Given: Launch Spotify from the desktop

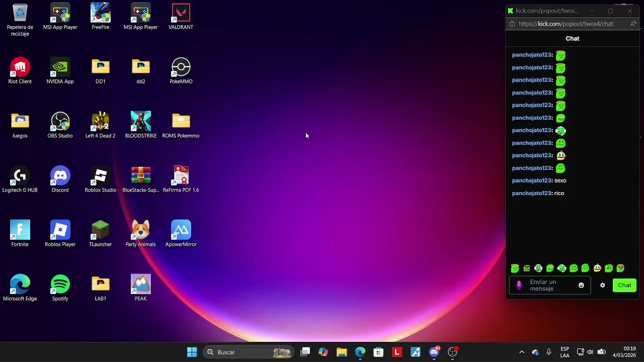Looking at the screenshot, I should click(60, 288).
